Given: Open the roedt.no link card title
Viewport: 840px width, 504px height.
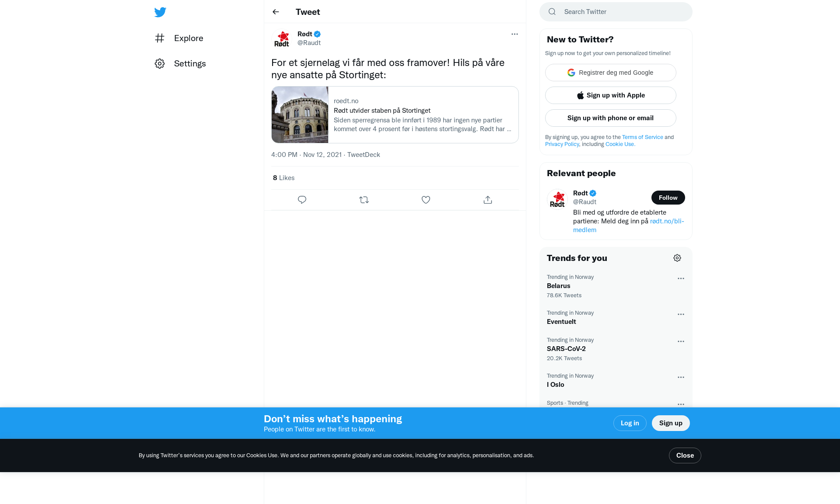Looking at the screenshot, I should pos(382,111).
